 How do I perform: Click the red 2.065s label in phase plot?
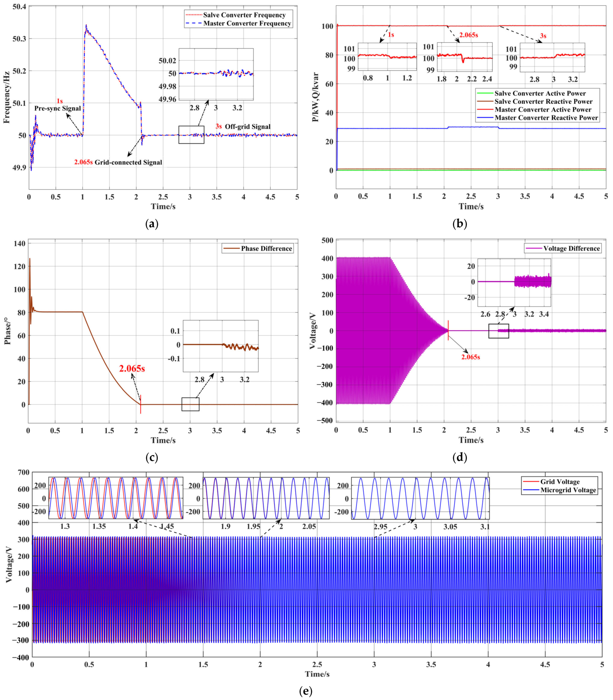click(x=132, y=368)
